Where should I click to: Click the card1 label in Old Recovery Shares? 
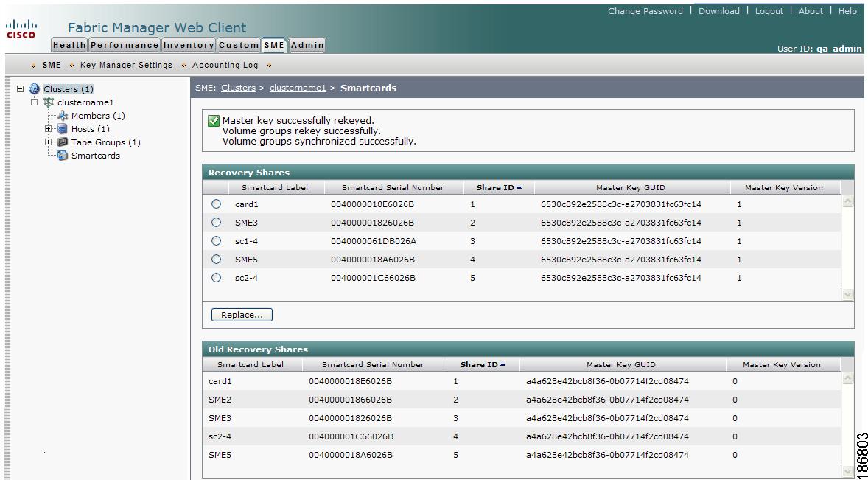tap(220, 381)
